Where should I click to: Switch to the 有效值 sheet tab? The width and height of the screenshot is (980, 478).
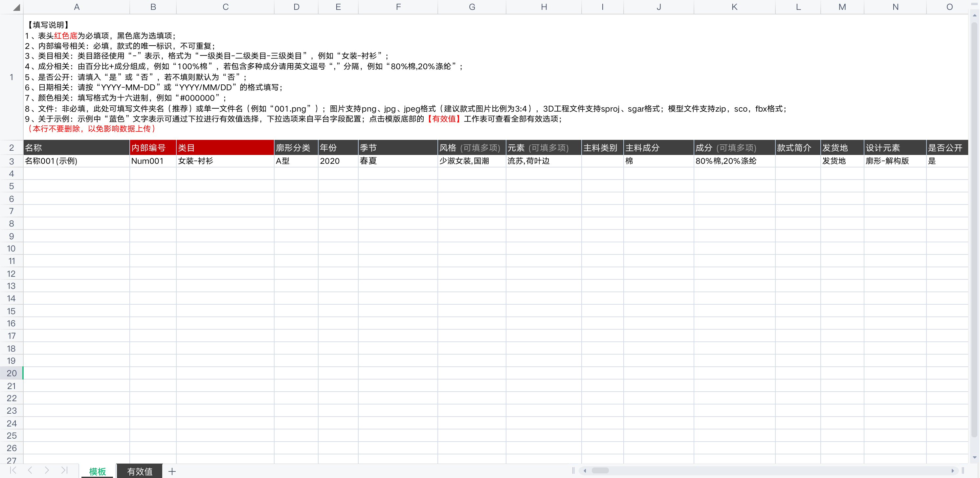pos(140,471)
